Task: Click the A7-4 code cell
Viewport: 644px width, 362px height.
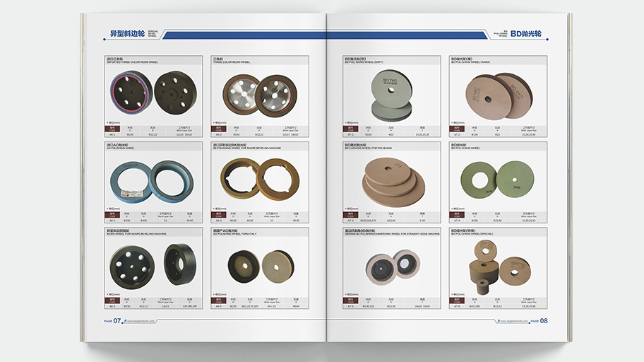Action: tap(457, 221)
